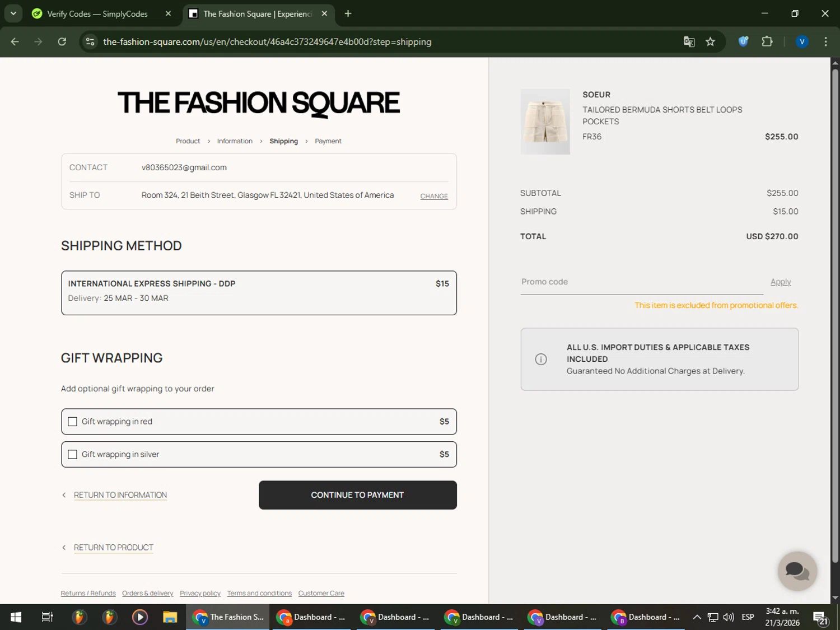Open the volume control in system tray

[729, 617]
